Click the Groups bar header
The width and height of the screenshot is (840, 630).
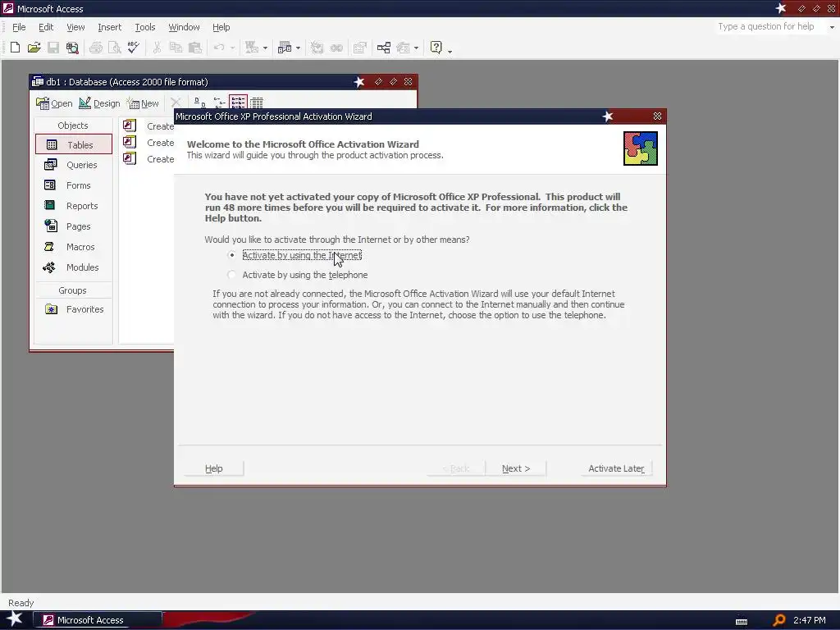pyautogui.click(x=73, y=290)
